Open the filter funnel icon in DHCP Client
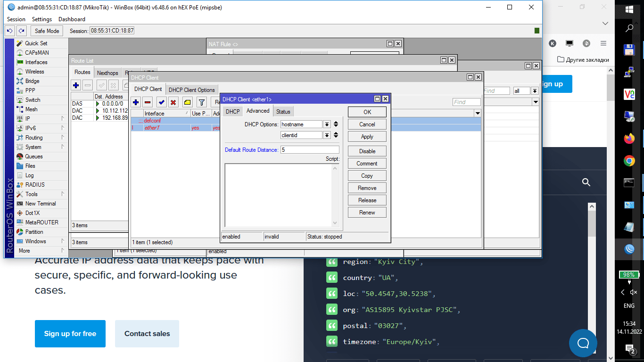 [202, 102]
